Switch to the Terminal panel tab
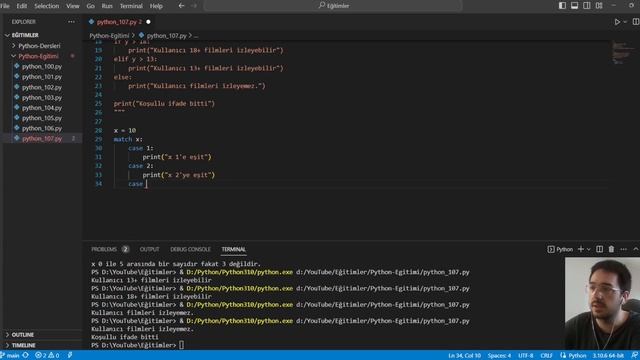This screenshot has height=360, width=640. 233,249
